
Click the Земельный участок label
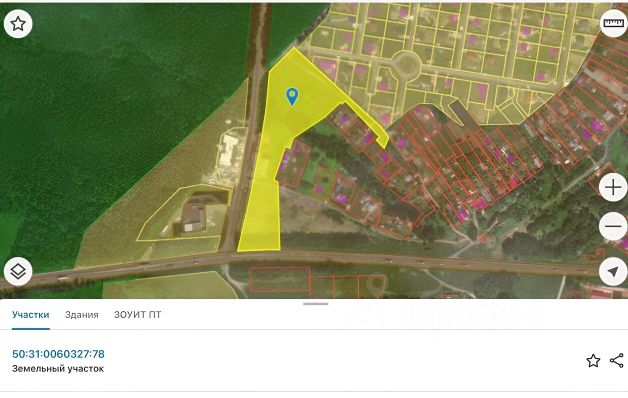click(x=58, y=369)
